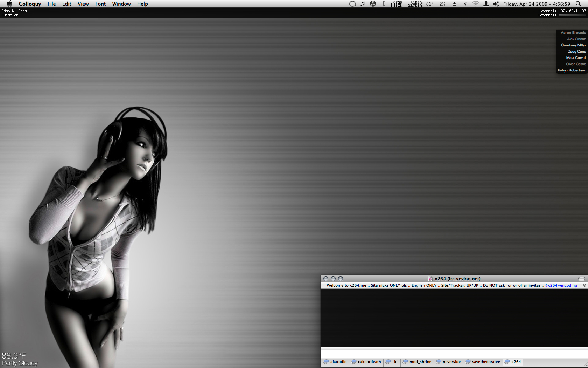Click Doug Cone in the buddy list
The height and width of the screenshot is (368, 588).
point(577,52)
